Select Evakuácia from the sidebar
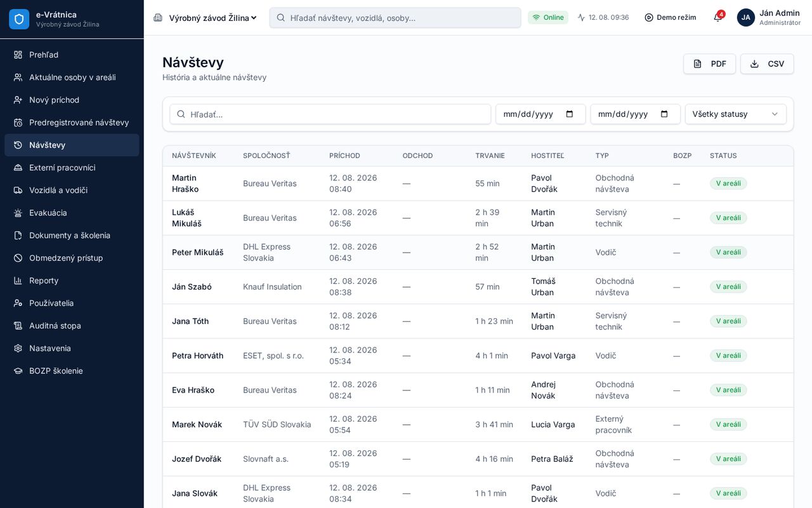The width and height of the screenshot is (812, 508). tap(72, 213)
